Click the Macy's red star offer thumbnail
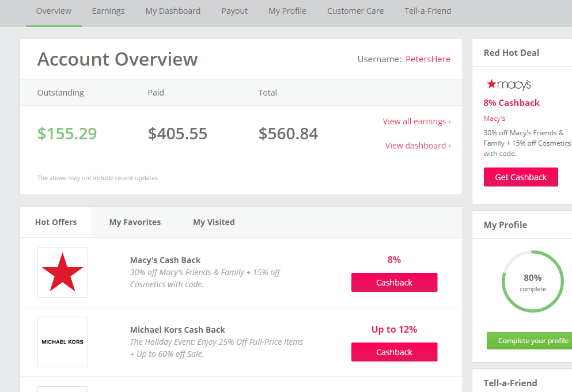Image resolution: width=572 pixels, height=392 pixels. (x=63, y=272)
